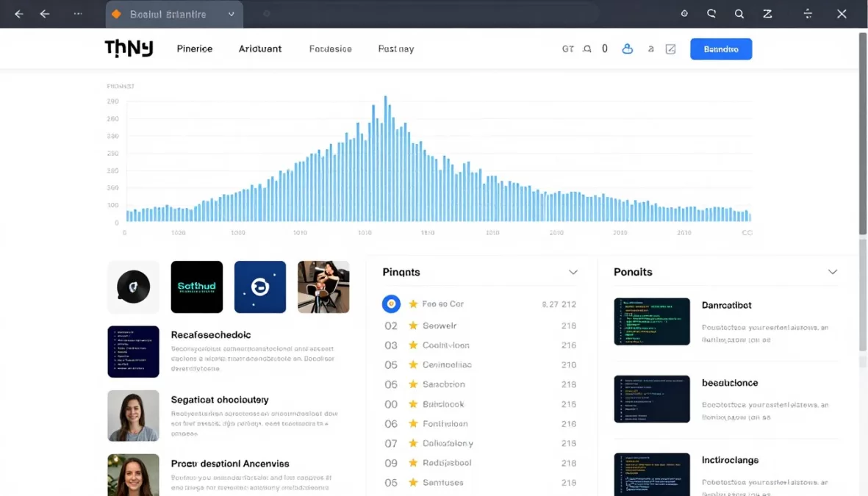Image resolution: width=868 pixels, height=496 pixels.
Task: Collapse the Pinqnts panel chevron
Action: [x=573, y=273]
